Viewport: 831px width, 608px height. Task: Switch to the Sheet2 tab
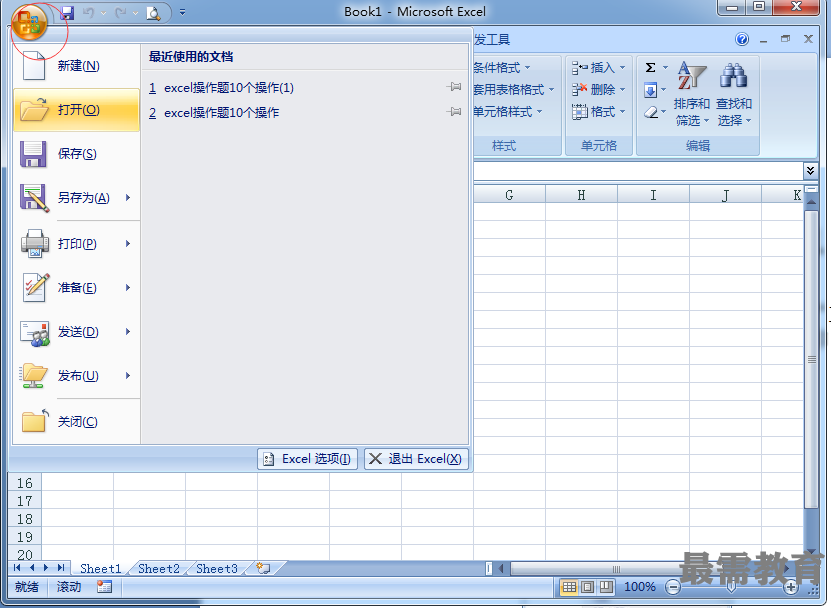(x=158, y=569)
